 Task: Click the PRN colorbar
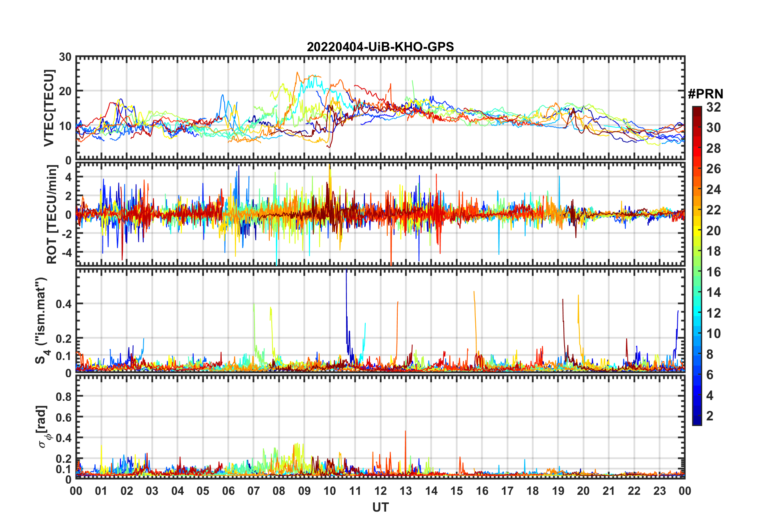[697, 266]
